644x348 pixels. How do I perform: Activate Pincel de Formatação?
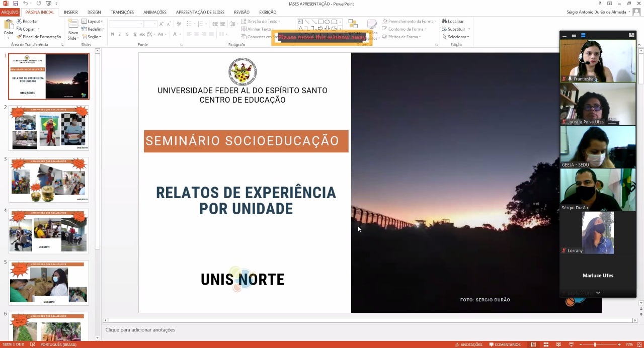(39, 37)
